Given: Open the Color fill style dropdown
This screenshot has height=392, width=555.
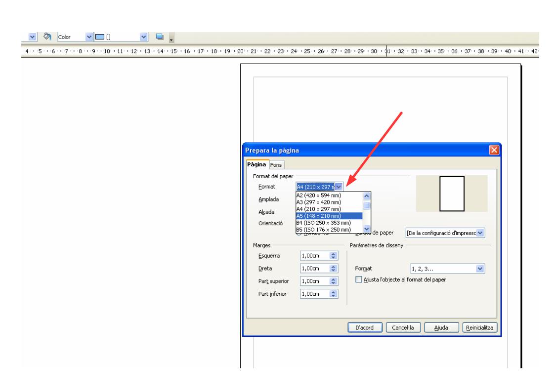Looking at the screenshot, I should [x=89, y=37].
